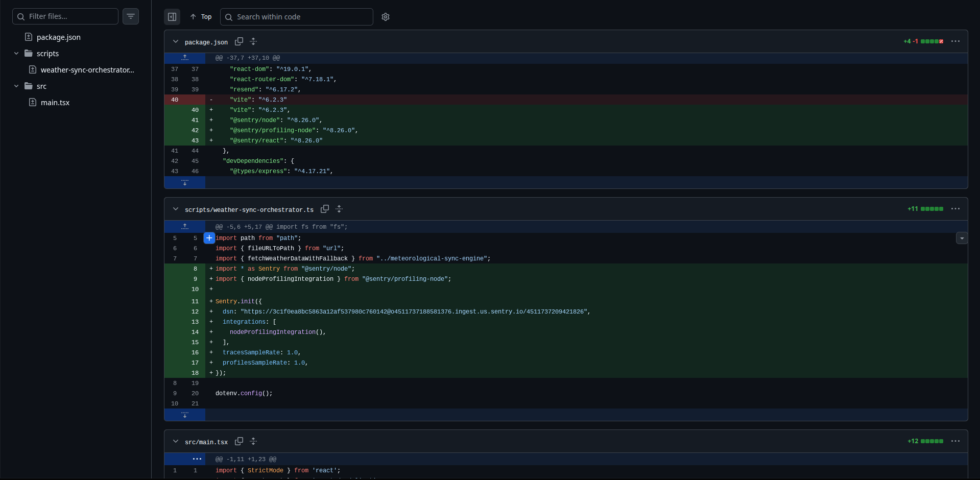Collapse the scripts folder in tree

pos(16,54)
